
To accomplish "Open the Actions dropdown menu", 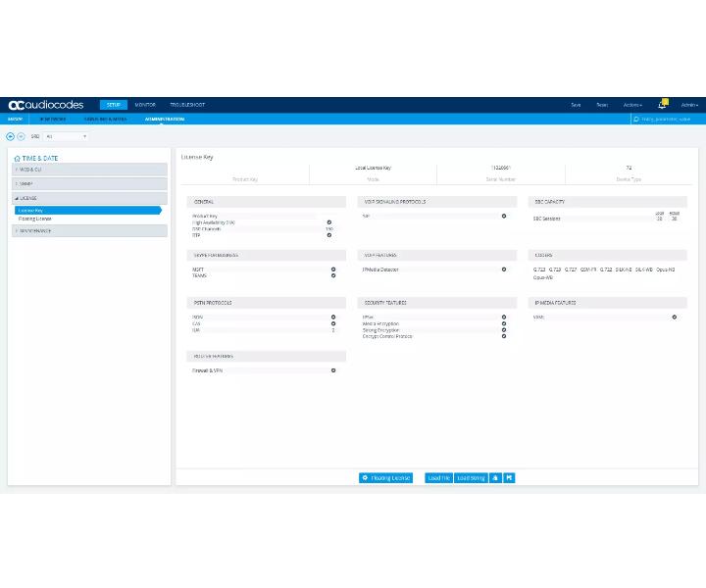I will pyautogui.click(x=632, y=105).
